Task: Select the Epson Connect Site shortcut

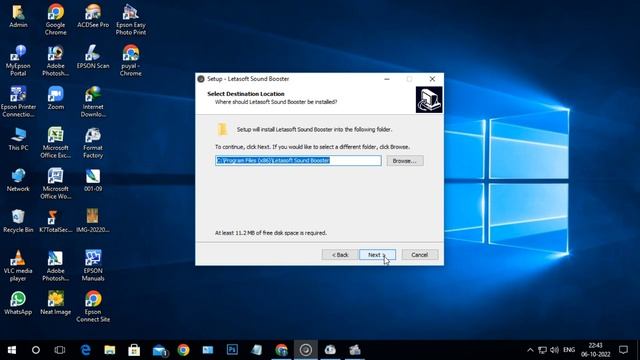Action: pos(93,307)
